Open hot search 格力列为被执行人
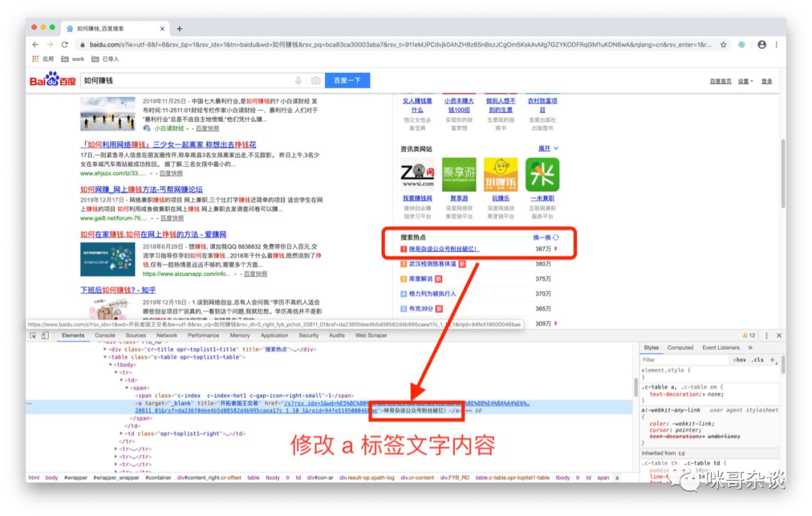 click(432, 294)
